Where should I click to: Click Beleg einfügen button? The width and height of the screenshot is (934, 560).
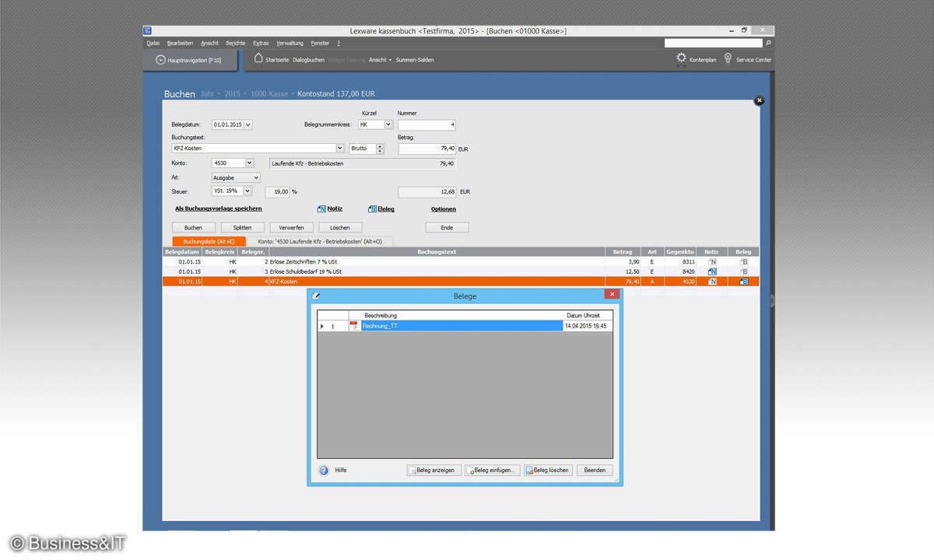pos(492,471)
